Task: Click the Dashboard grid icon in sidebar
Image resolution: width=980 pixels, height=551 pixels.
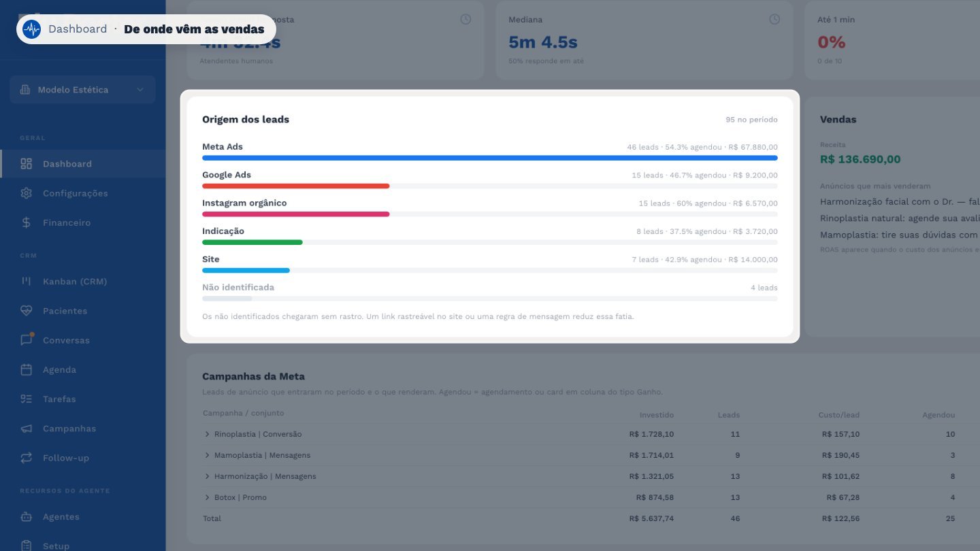Action: pyautogui.click(x=27, y=164)
